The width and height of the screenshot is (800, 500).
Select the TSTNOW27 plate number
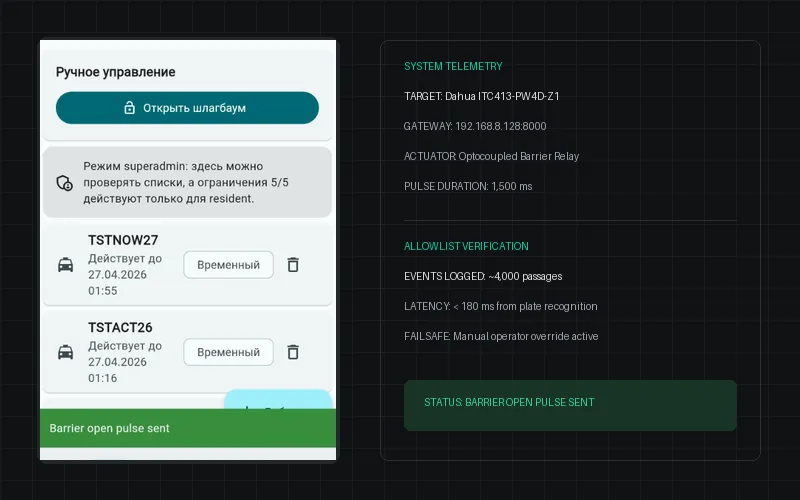pyautogui.click(x=123, y=240)
